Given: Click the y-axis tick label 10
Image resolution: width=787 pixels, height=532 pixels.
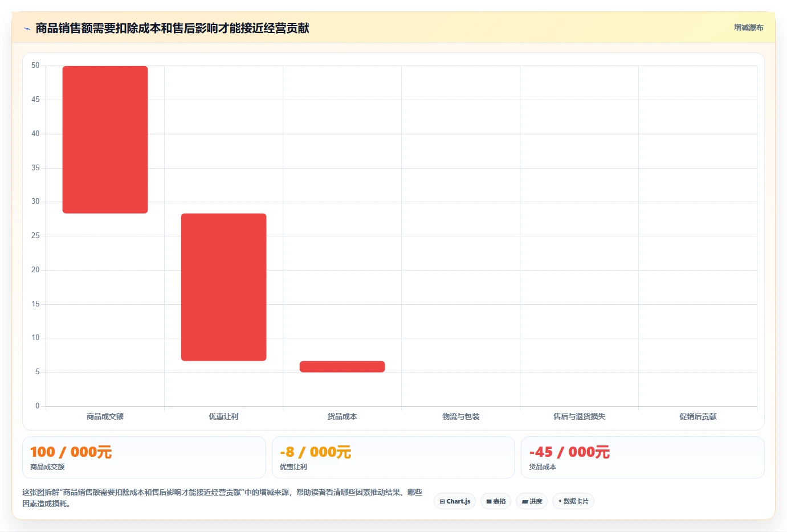Looking at the screenshot, I should click(x=35, y=338).
